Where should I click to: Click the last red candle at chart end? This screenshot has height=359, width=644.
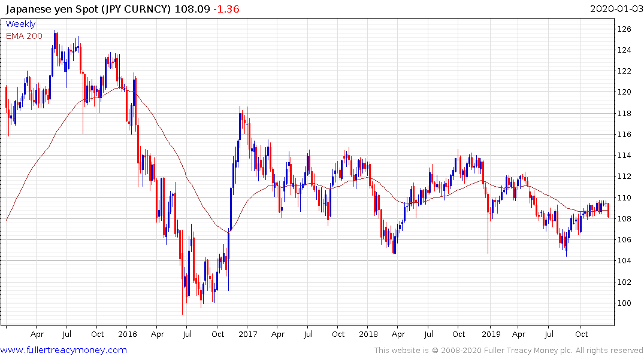(x=608, y=210)
